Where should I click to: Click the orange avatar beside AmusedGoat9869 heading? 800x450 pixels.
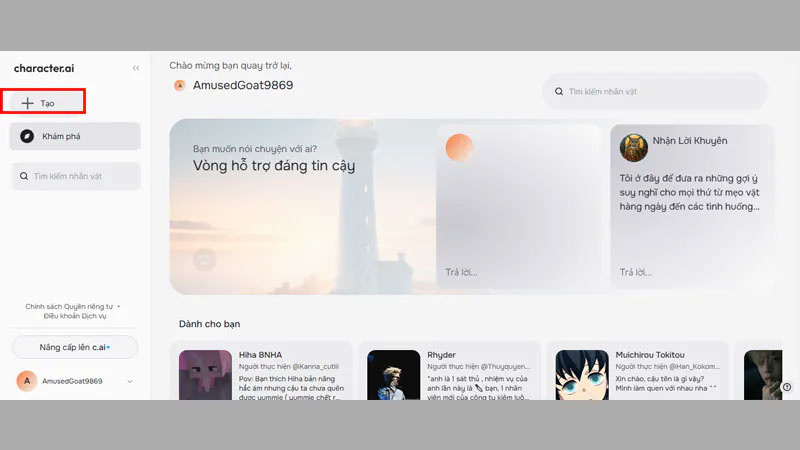(x=180, y=86)
